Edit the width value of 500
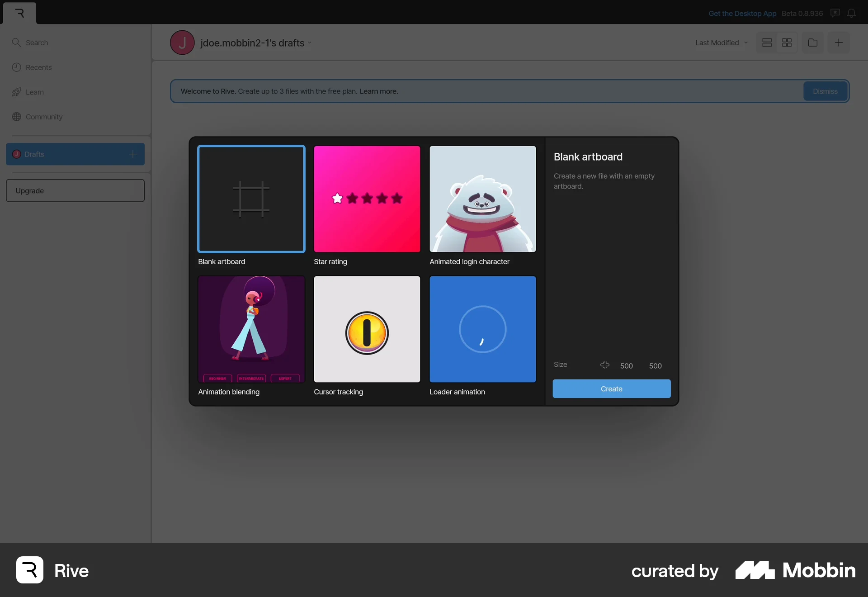 pyautogui.click(x=627, y=365)
